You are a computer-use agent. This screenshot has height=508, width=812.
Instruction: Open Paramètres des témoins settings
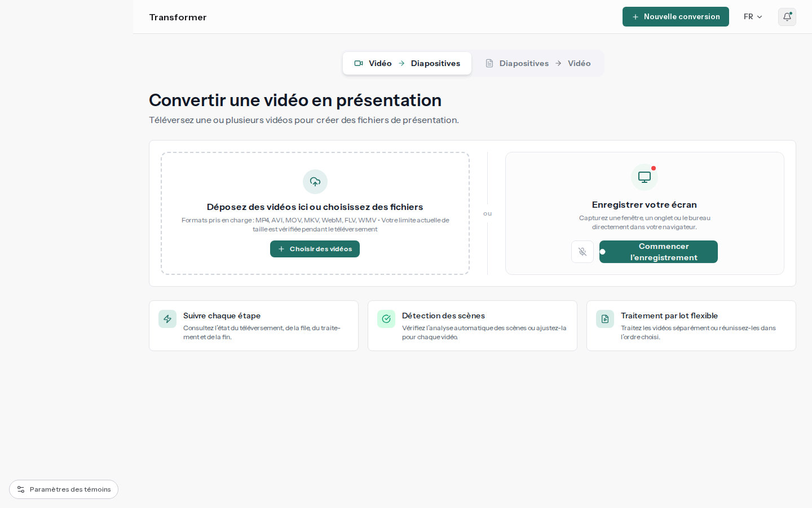[x=64, y=489]
